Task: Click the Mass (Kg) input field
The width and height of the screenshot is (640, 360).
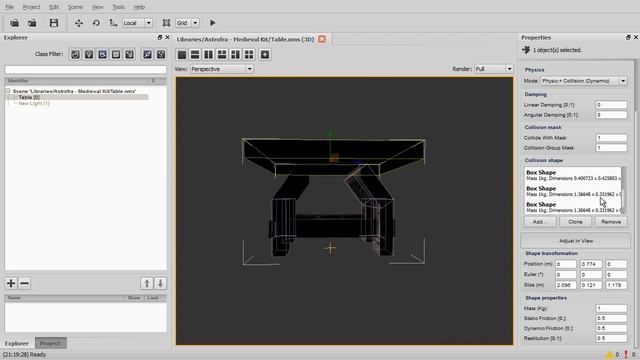Action: click(x=611, y=308)
